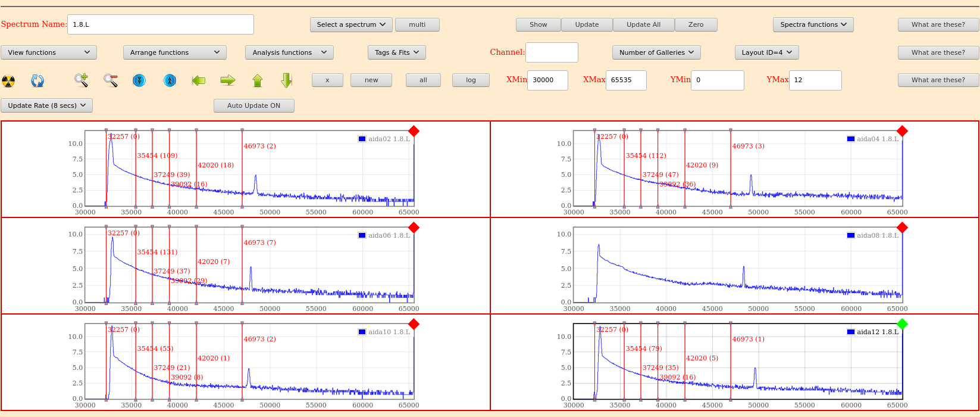This screenshot has width=980, height=417.
Task: Open the Analysis functions menu
Action: 289,52
